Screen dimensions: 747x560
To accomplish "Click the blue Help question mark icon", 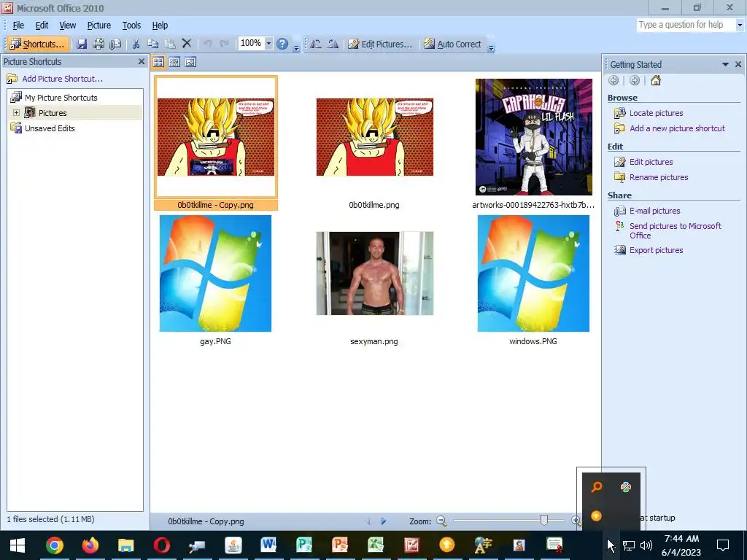I will tap(282, 44).
